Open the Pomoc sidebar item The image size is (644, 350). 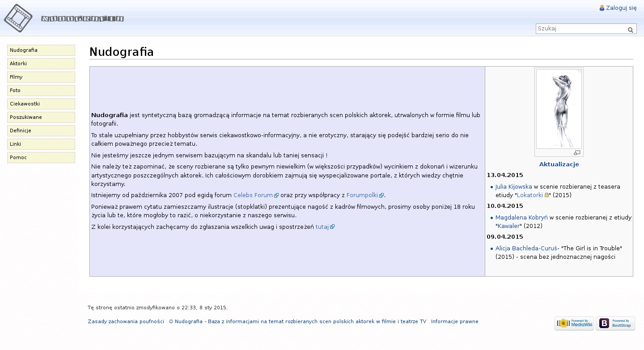coord(41,158)
